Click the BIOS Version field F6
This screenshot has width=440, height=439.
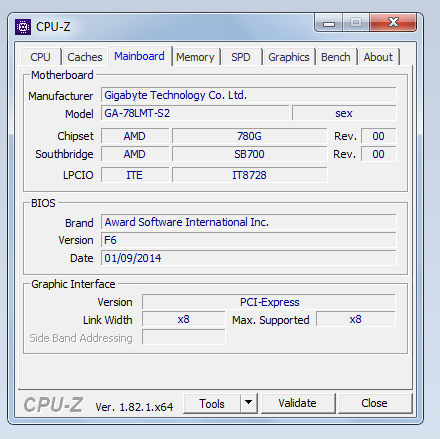pos(249,240)
